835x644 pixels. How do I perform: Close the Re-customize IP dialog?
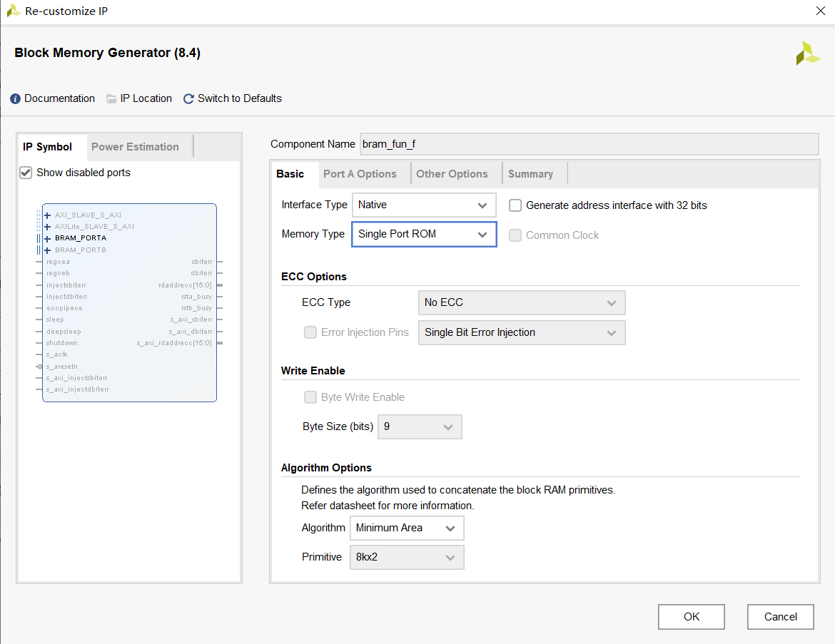click(x=820, y=11)
